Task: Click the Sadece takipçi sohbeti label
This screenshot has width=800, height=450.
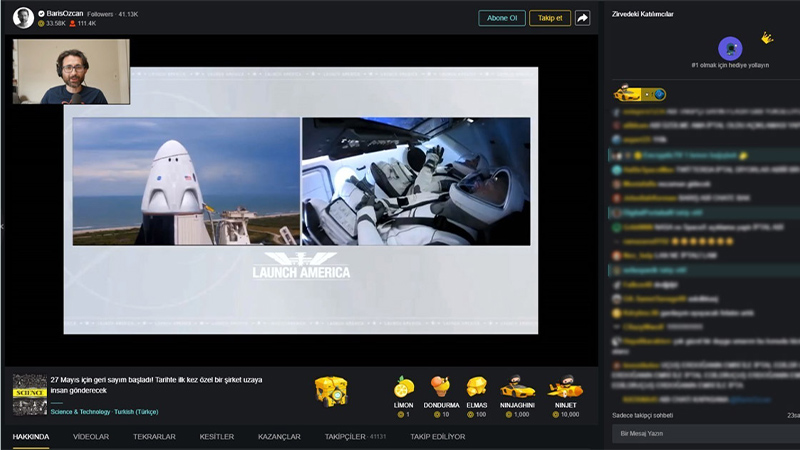Action: pyautogui.click(x=642, y=415)
